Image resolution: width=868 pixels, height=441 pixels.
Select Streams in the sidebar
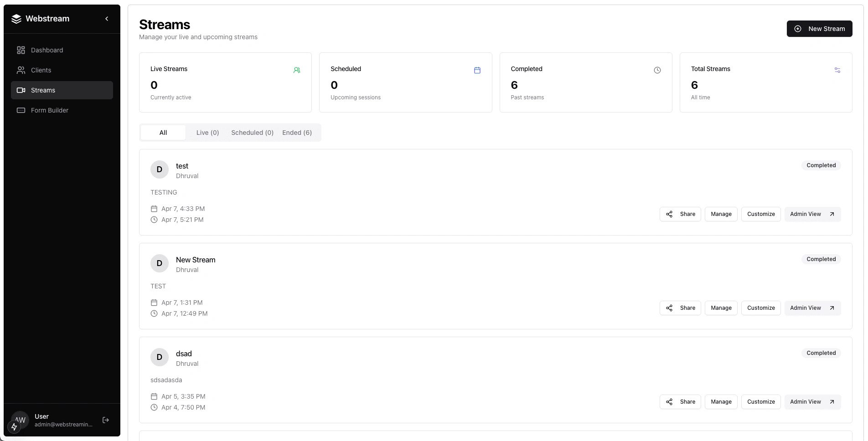coord(62,90)
